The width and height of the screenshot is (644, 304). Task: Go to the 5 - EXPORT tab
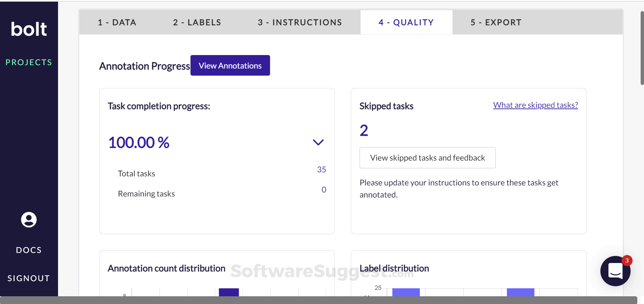tap(496, 23)
